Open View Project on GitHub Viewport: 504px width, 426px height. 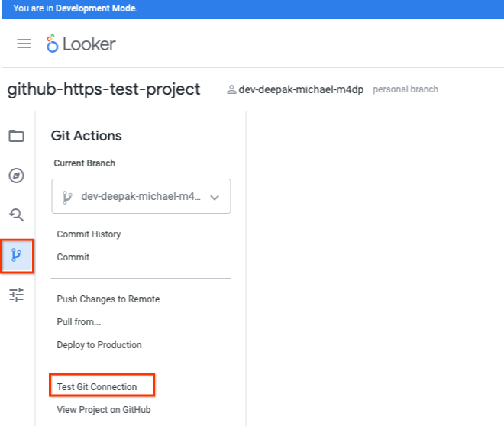[104, 410]
